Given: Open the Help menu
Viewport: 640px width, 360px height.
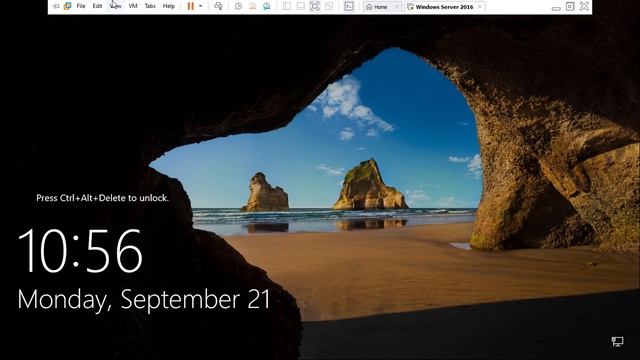Looking at the screenshot, I should pyautogui.click(x=169, y=6).
